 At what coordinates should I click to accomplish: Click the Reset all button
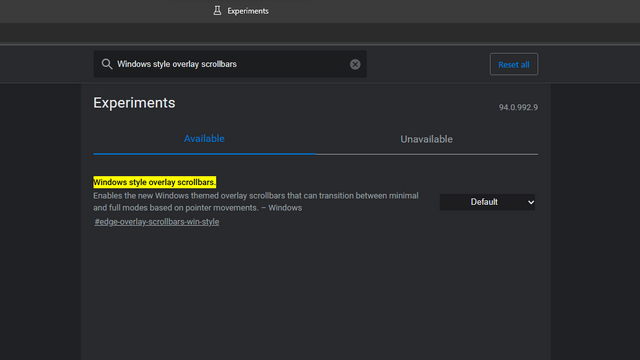514,64
